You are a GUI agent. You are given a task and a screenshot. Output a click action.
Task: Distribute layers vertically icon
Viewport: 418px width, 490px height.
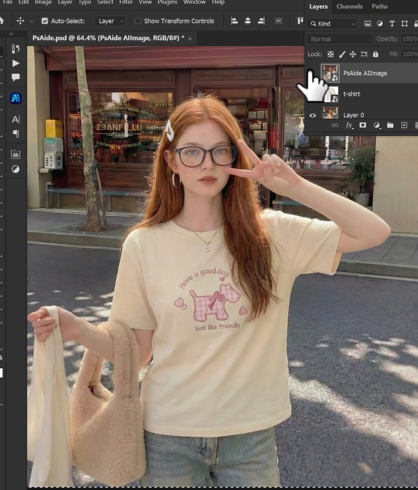278,21
